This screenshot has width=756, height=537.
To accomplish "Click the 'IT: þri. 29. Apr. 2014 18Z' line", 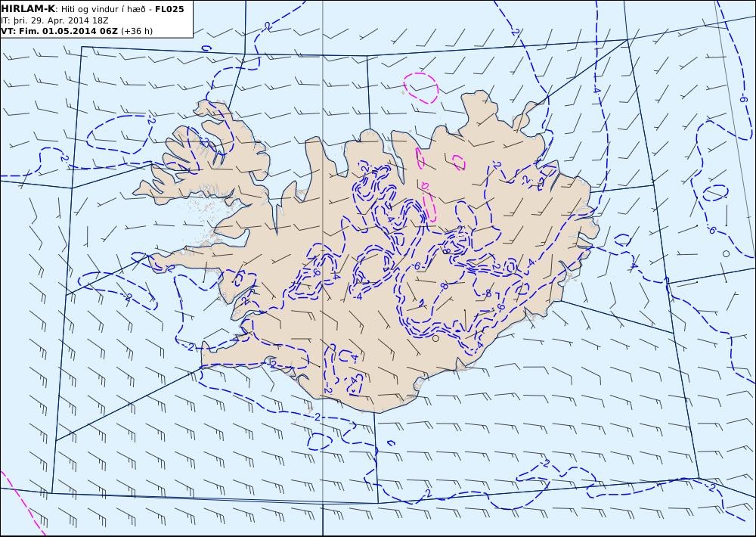I will pyautogui.click(x=54, y=20).
